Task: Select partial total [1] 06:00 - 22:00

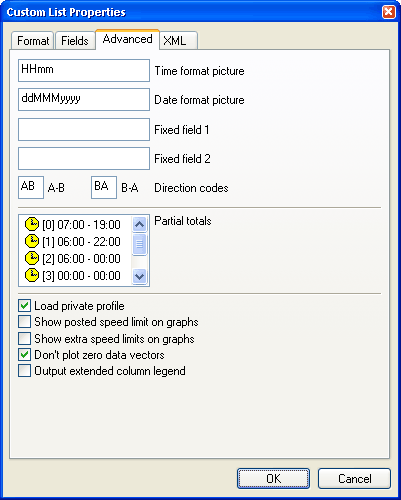Action: tap(81, 242)
